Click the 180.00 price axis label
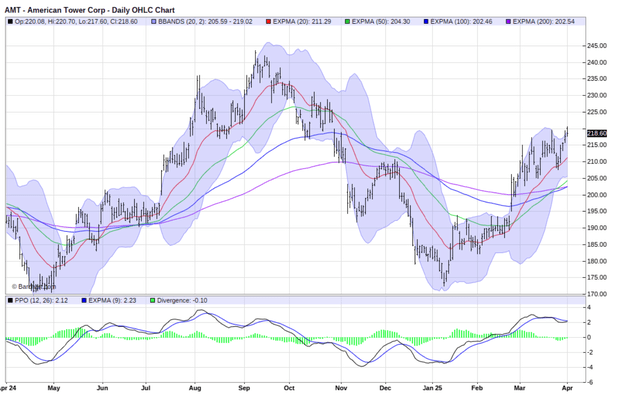Screen dimensions: 640x413 coord(597,261)
